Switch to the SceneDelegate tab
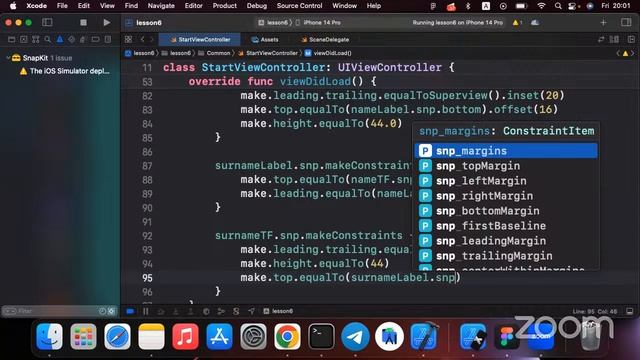The image size is (640, 360). [x=325, y=40]
